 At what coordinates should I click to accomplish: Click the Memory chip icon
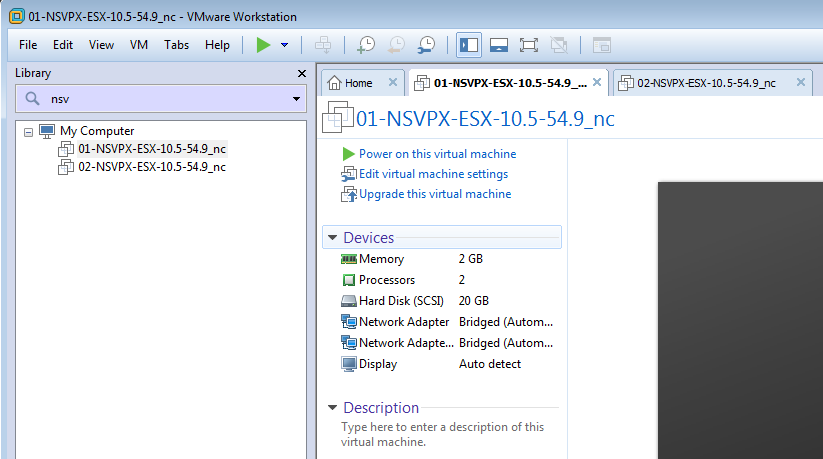pos(349,259)
